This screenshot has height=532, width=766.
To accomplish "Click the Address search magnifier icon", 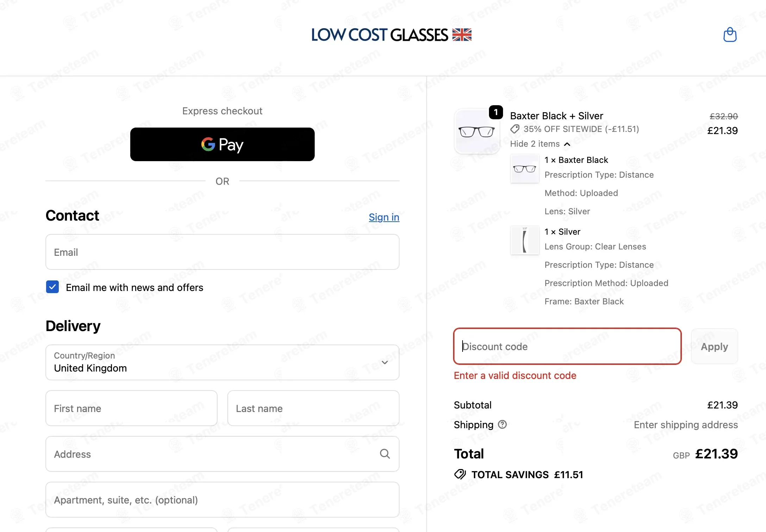I will (385, 454).
